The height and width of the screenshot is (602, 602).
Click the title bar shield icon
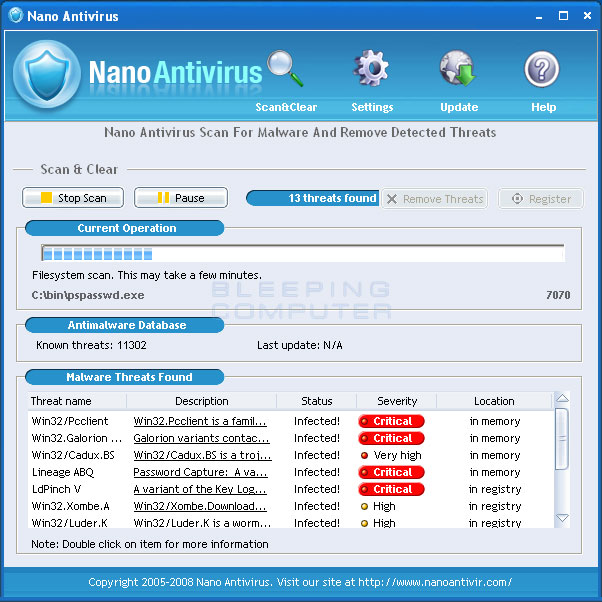click(16, 16)
